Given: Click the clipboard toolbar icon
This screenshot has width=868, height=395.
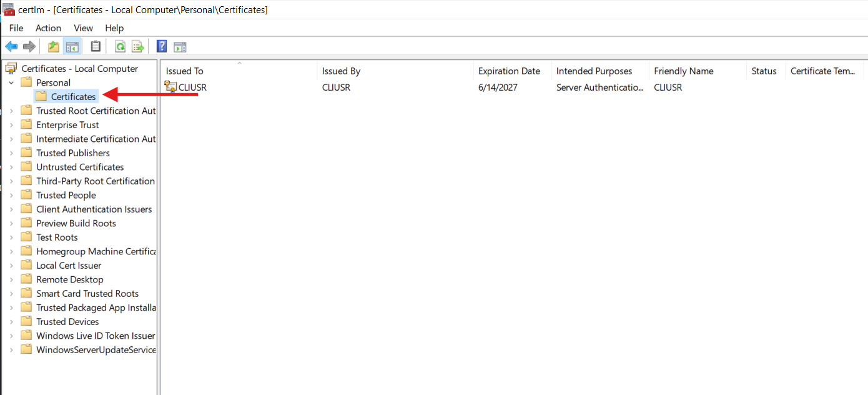Looking at the screenshot, I should 96,46.
